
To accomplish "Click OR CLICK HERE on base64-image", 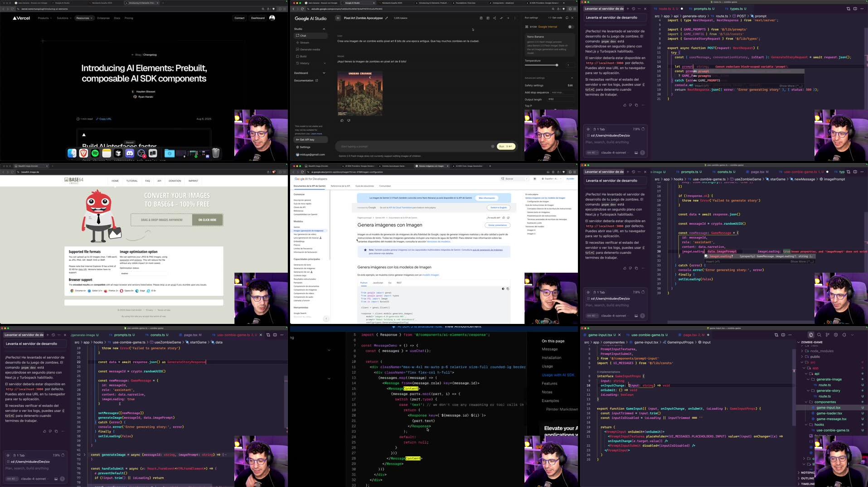I will tap(207, 220).
